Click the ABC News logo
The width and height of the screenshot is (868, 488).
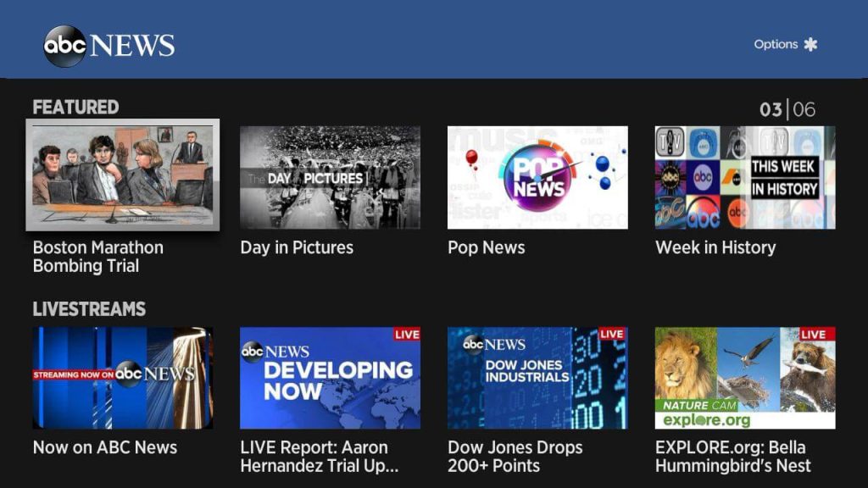(x=108, y=46)
